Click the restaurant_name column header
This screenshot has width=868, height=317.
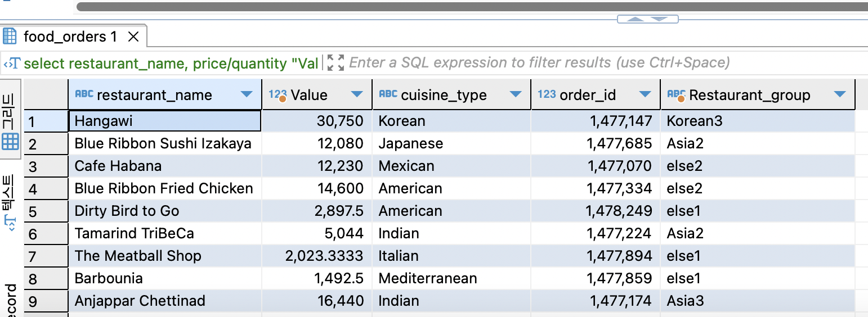(x=165, y=94)
